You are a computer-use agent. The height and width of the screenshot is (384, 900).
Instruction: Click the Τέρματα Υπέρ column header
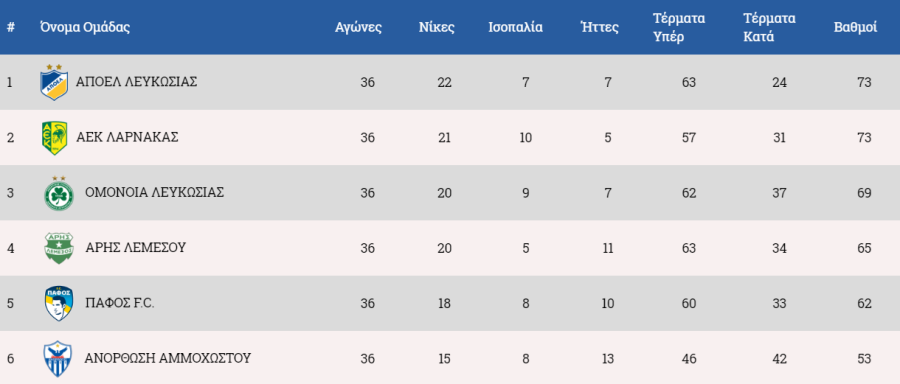coord(679,28)
